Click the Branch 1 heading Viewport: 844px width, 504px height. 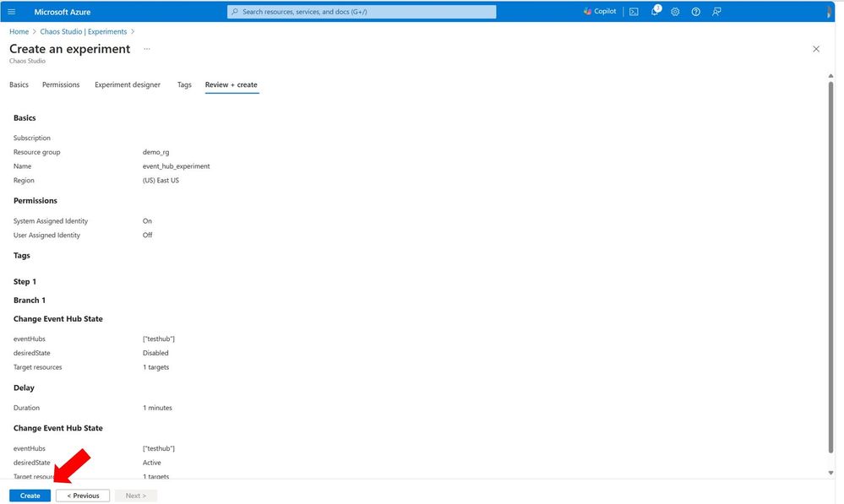[30, 301]
